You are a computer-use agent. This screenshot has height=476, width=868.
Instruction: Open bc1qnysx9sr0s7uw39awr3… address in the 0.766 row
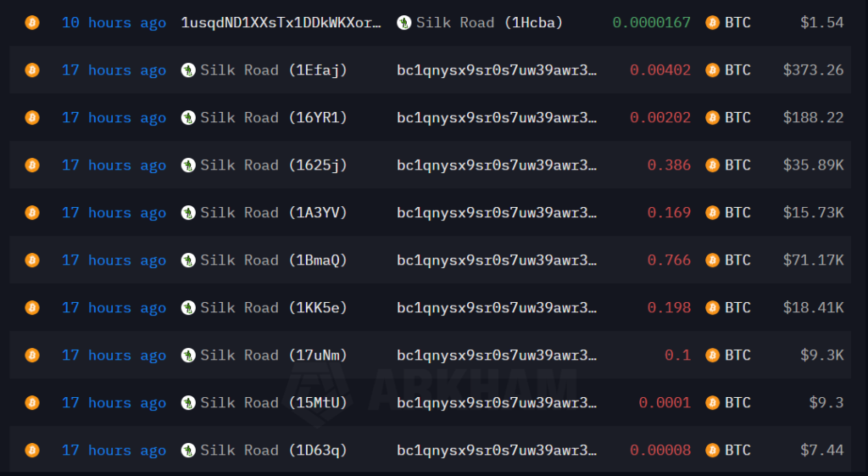[x=497, y=260]
